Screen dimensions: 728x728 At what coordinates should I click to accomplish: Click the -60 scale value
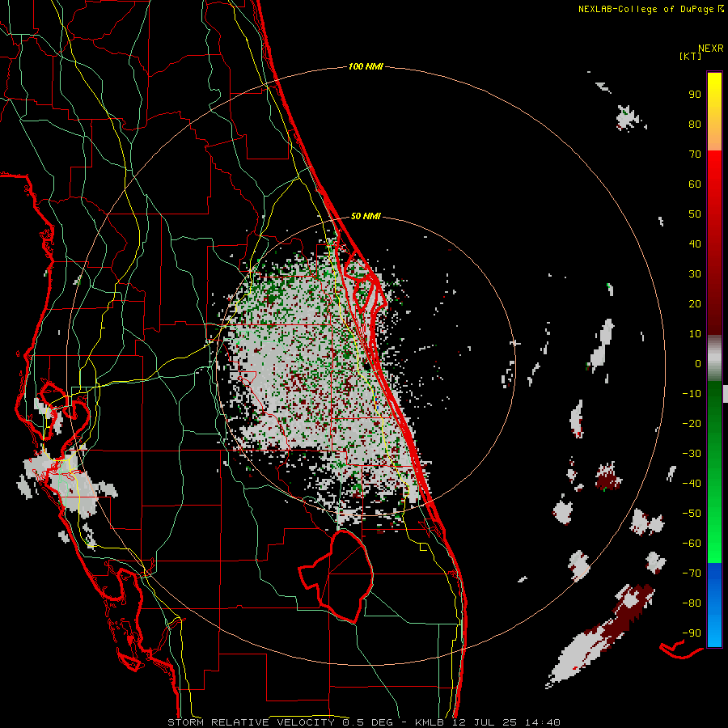click(x=692, y=544)
